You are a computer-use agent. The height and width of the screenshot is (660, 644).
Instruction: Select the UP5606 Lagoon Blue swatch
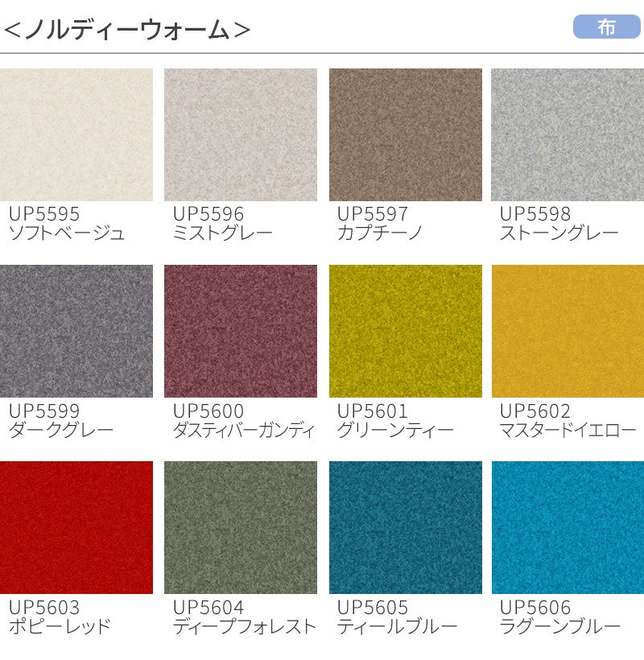[x=568, y=527]
